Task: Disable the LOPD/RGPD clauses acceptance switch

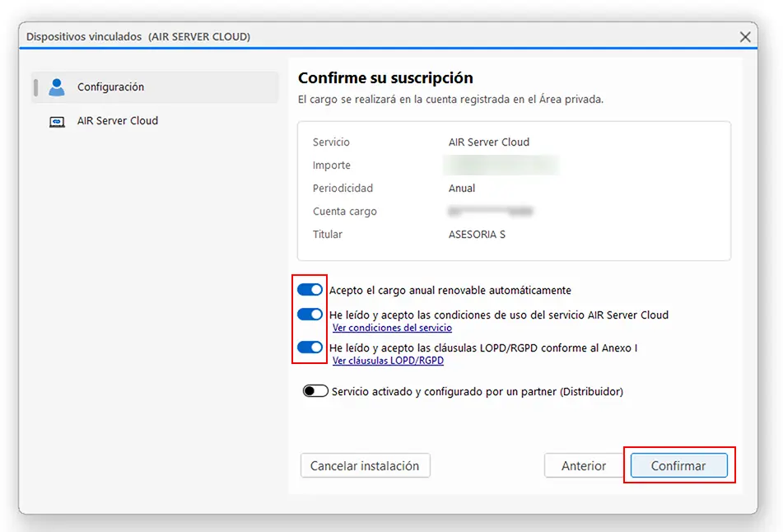Action: [x=310, y=348]
